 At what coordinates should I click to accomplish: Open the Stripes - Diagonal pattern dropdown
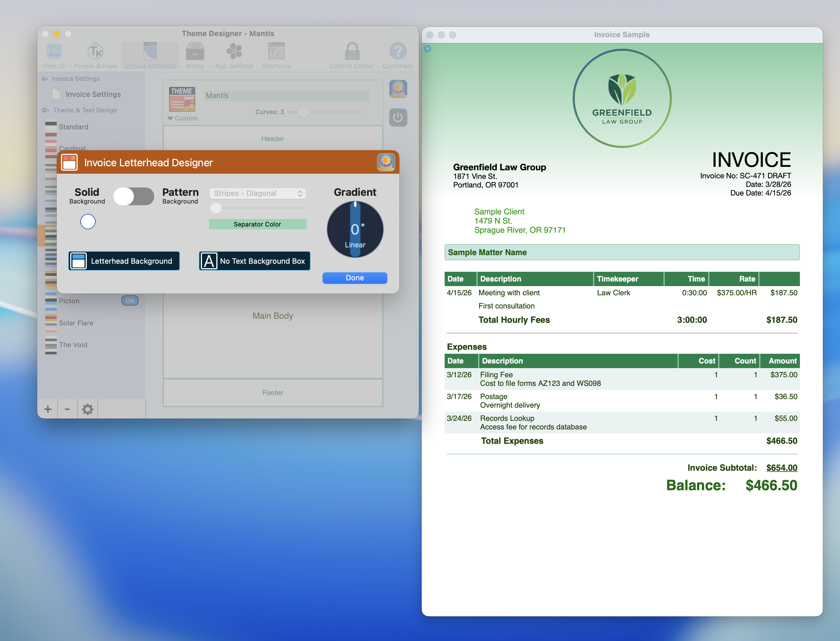point(258,194)
